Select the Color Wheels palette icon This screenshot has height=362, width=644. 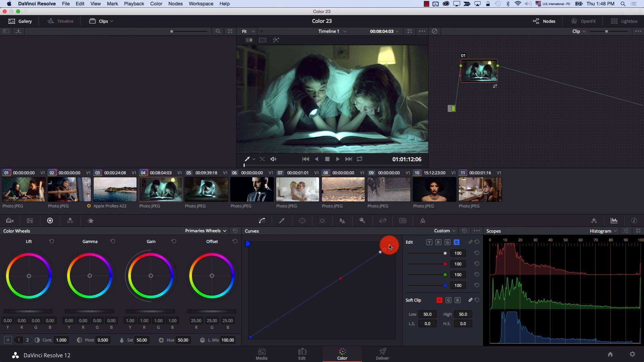coord(50,221)
